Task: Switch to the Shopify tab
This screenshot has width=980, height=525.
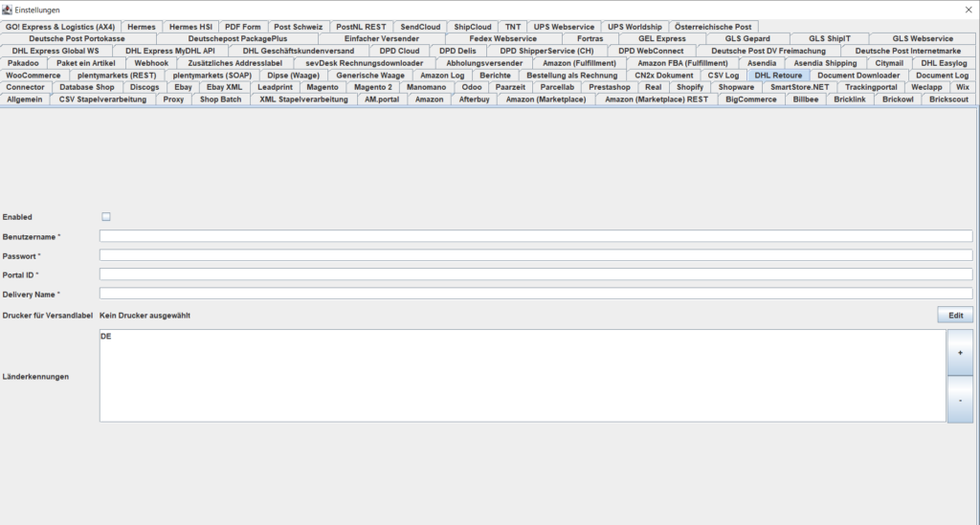Action: click(690, 87)
